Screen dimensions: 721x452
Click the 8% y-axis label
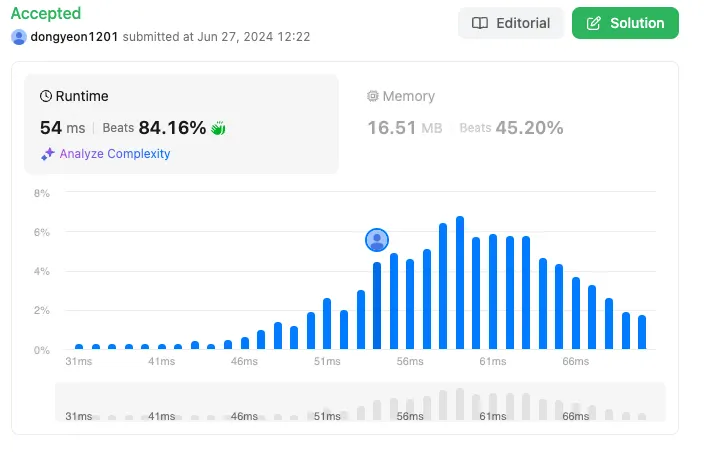coord(42,193)
